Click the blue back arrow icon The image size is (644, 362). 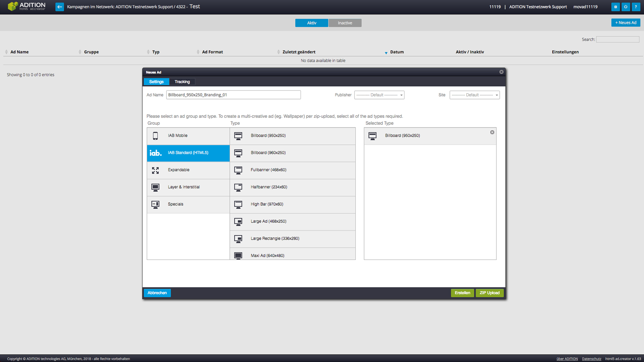coord(59,7)
